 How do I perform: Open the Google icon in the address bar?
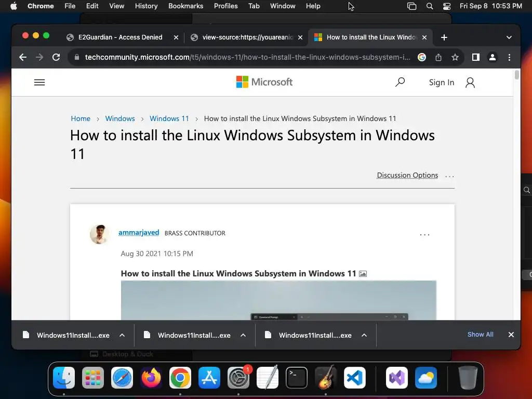coord(422,57)
